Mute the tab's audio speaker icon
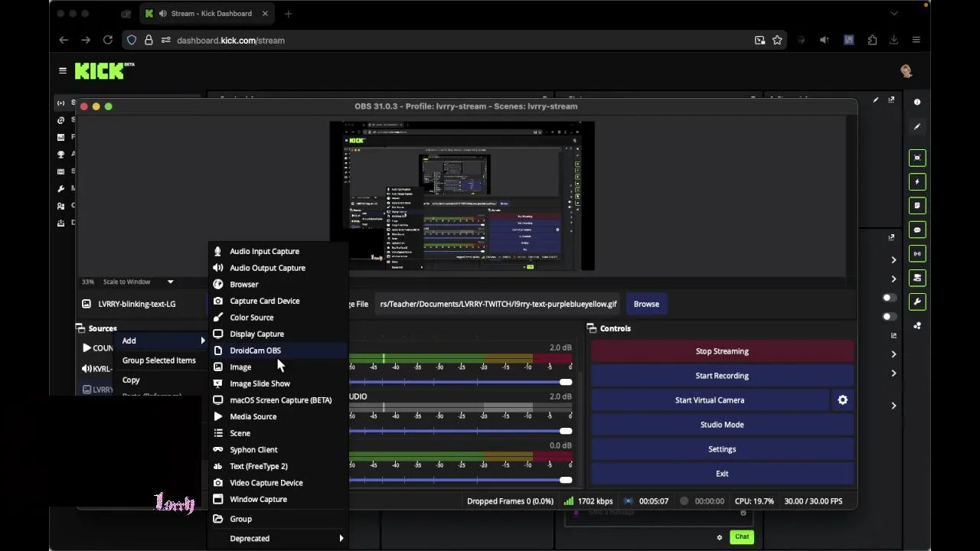Screen dimensions: 980x551 [x=162, y=13]
